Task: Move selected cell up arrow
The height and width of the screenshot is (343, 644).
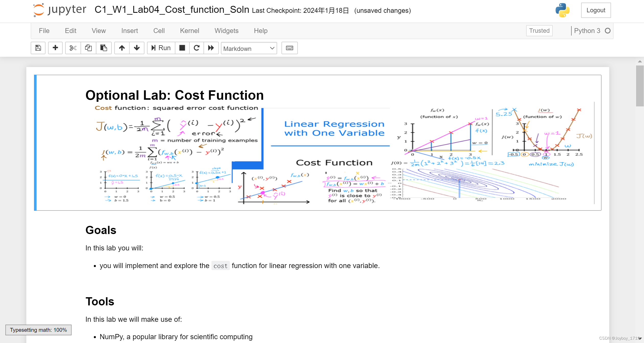Action: [122, 48]
